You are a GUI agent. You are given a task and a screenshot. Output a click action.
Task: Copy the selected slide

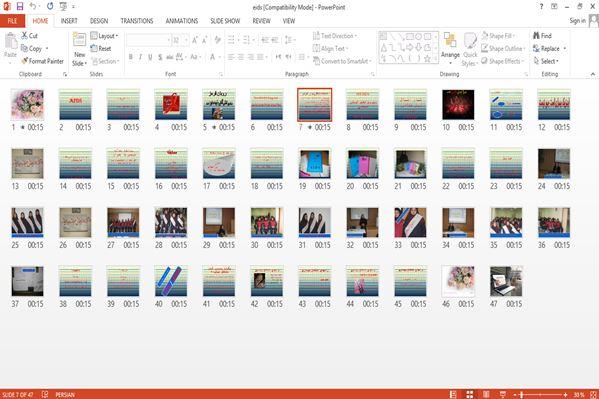(31, 49)
